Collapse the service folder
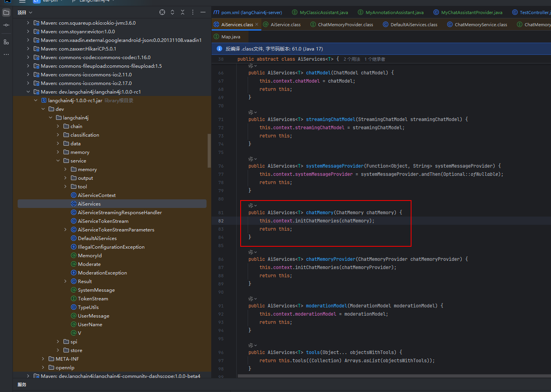 coord(58,161)
